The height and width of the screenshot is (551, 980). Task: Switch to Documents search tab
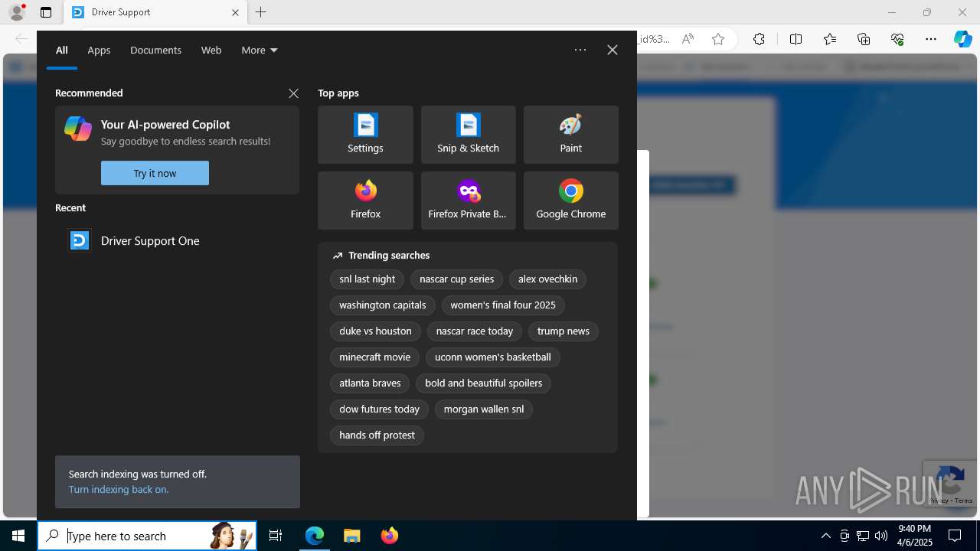[x=155, y=51]
